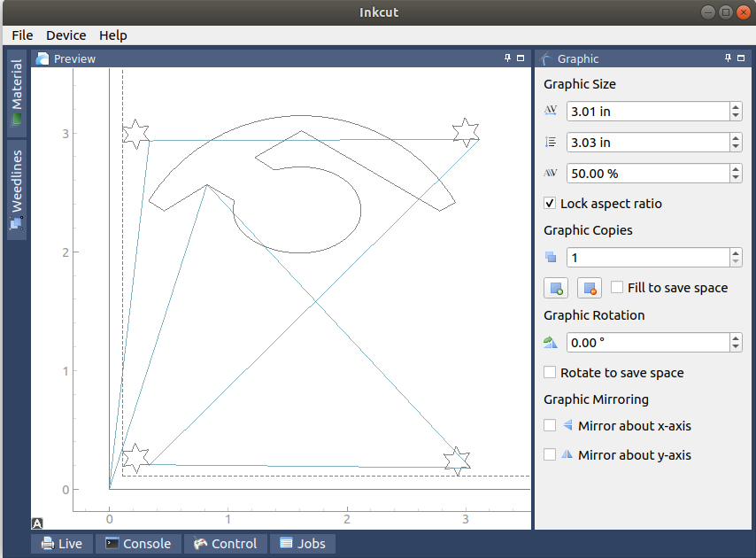Switch to the Console tab
The image size is (756, 558).
tap(138, 544)
